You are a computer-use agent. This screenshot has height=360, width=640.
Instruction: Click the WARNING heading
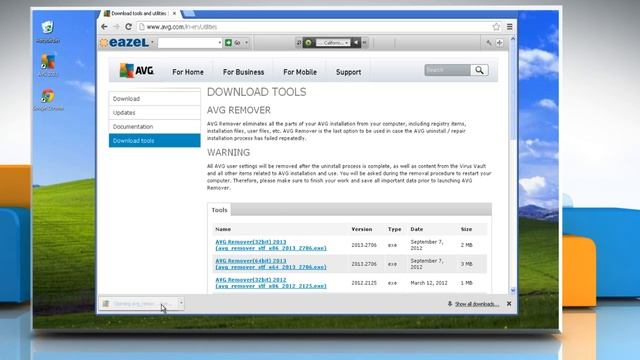point(229,153)
